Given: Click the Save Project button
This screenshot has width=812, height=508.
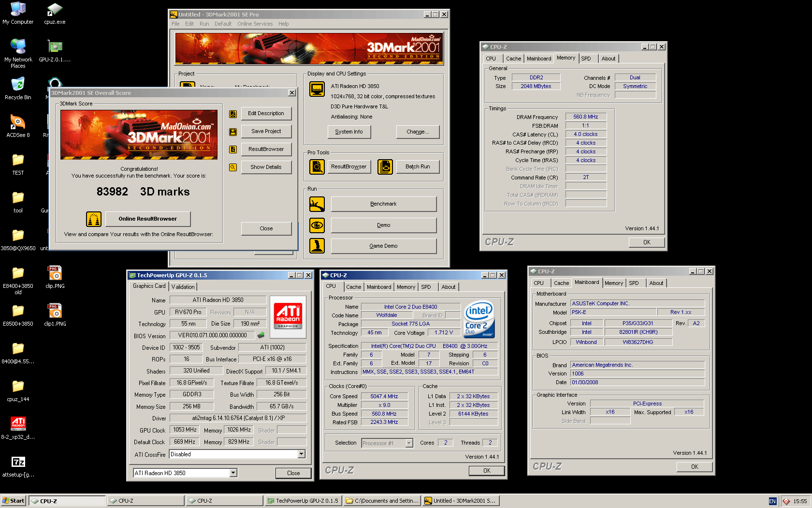Looking at the screenshot, I should pyautogui.click(x=266, y=132).
